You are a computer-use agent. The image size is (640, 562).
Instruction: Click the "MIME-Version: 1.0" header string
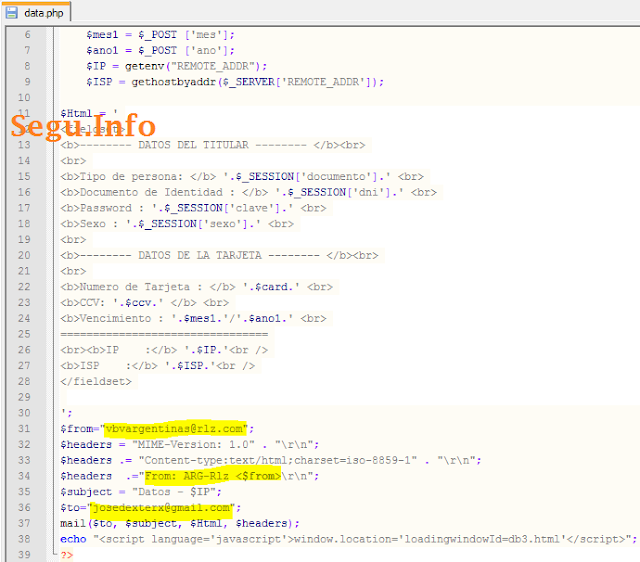193,444
